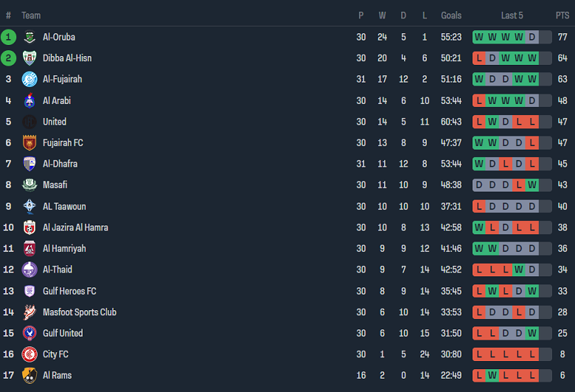This screenshot has width=575, height=392.
Task: Click the Al-Dhafra team logo
Action: coord(29,164)
